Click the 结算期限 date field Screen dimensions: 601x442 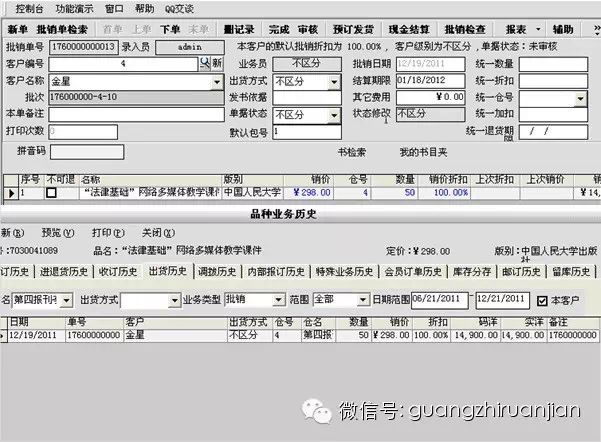(x=430, y=81)
